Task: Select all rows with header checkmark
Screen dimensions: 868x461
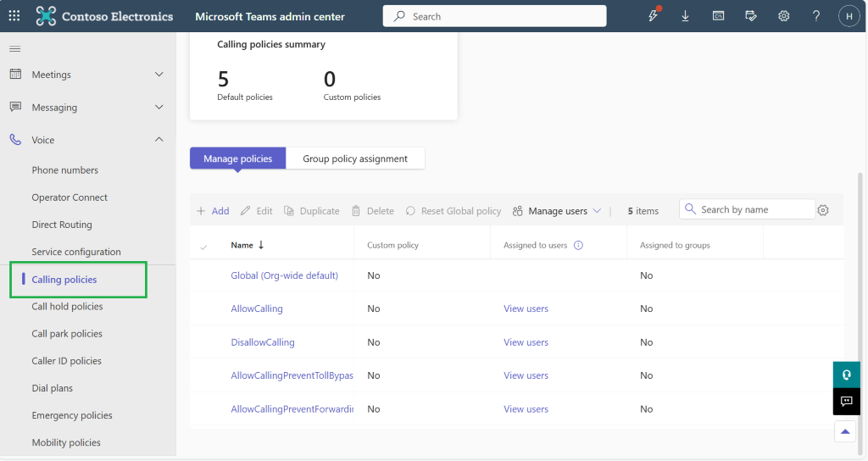Action: (203, 247)
